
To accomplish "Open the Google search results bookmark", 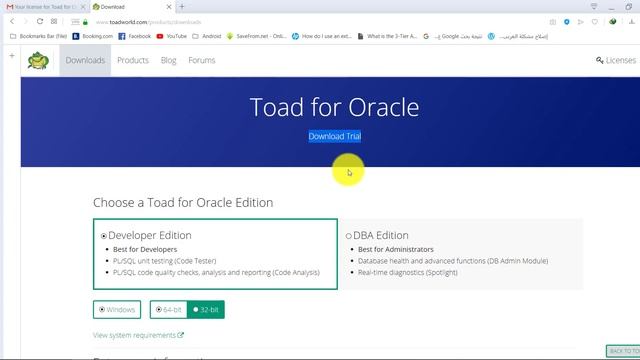I will 453,36.
